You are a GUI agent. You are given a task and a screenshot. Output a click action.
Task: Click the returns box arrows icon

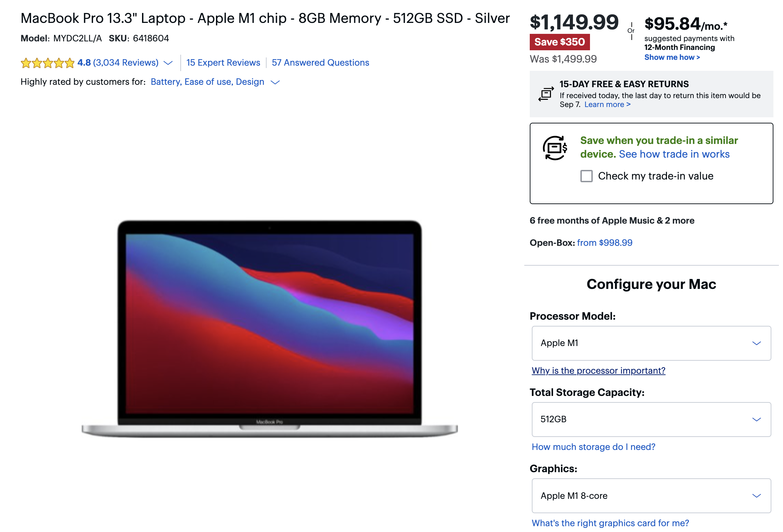(x=546, y=94)
